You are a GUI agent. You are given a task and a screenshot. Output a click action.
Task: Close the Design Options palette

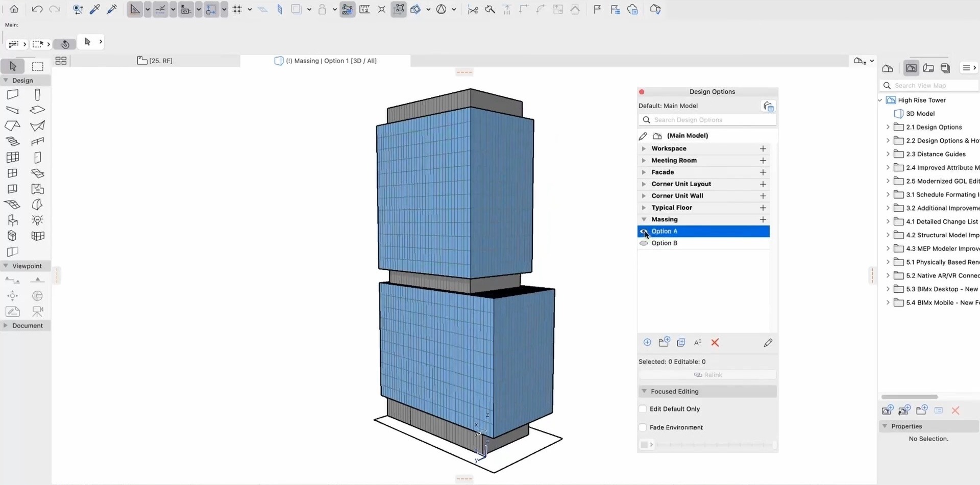pos(642,92)
